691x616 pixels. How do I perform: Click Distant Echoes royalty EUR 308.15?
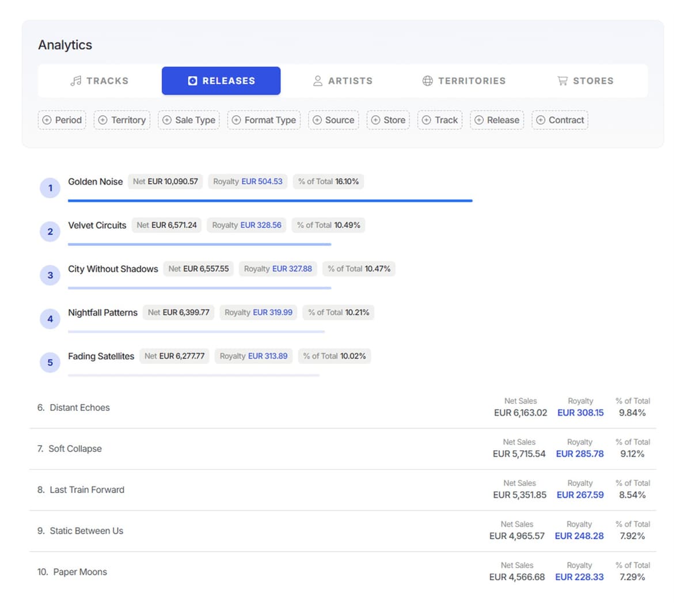coord(580,413)
